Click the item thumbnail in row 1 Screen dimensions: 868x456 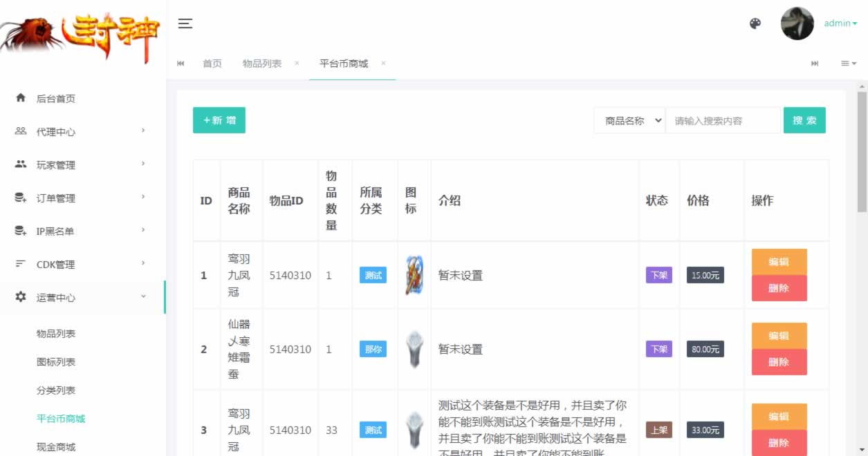pos(414,275)
